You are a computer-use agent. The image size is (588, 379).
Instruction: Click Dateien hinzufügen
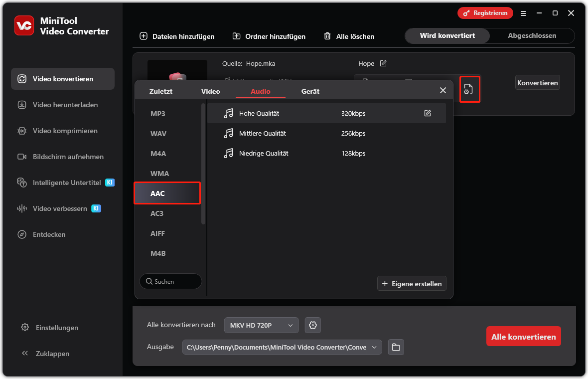point(177,36)
